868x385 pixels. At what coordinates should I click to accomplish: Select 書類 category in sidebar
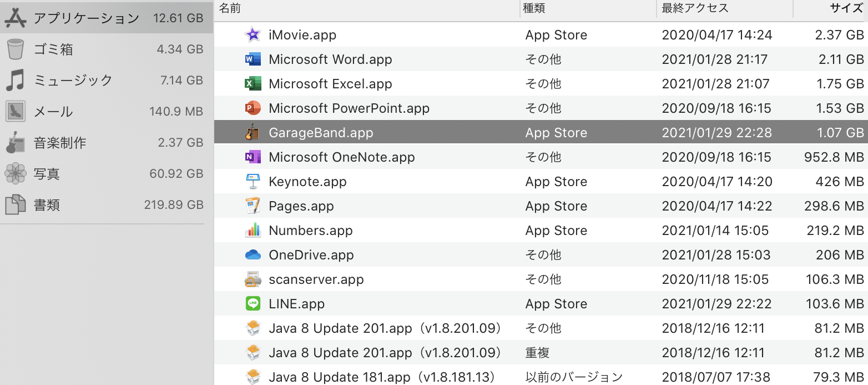pyautogui.click(x=47, y=205)
